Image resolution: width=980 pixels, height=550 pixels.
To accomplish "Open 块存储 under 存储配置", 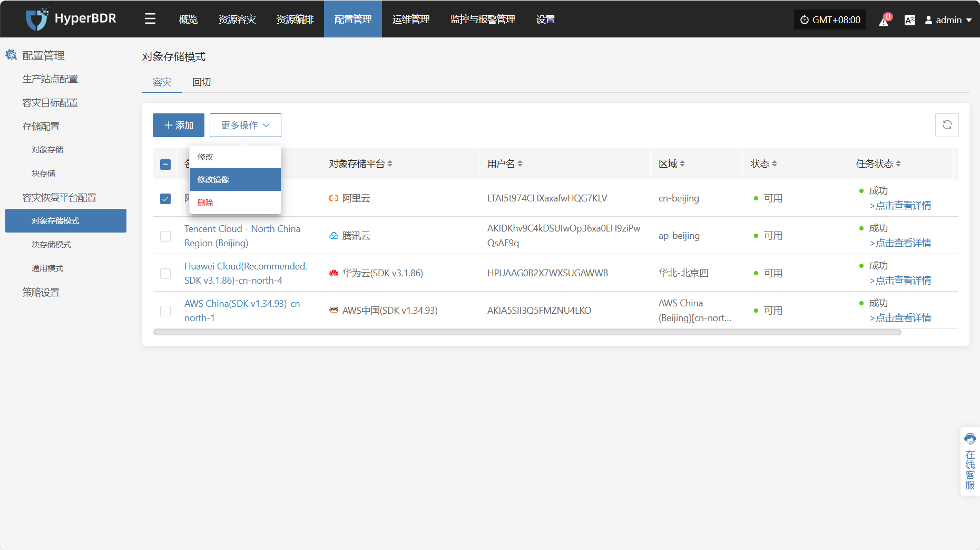I will coord(43,173).
